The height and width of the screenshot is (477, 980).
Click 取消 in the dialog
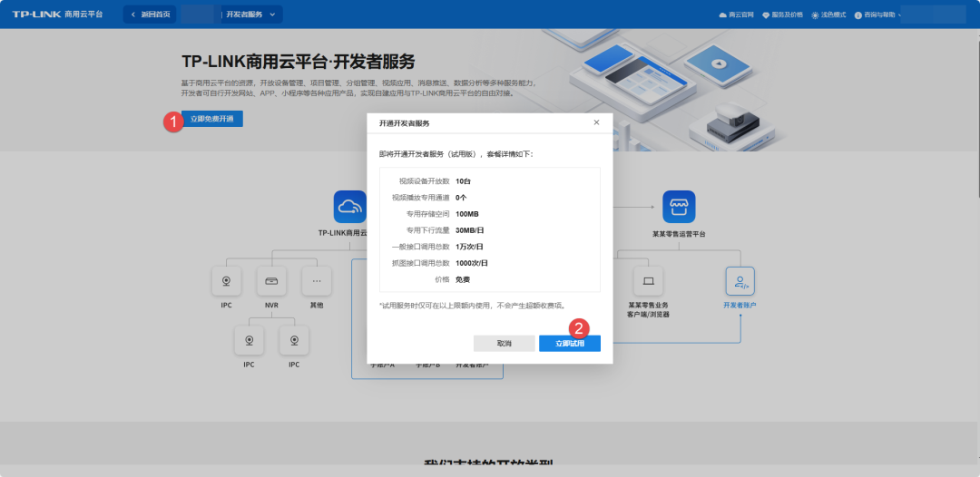point(505,344)
